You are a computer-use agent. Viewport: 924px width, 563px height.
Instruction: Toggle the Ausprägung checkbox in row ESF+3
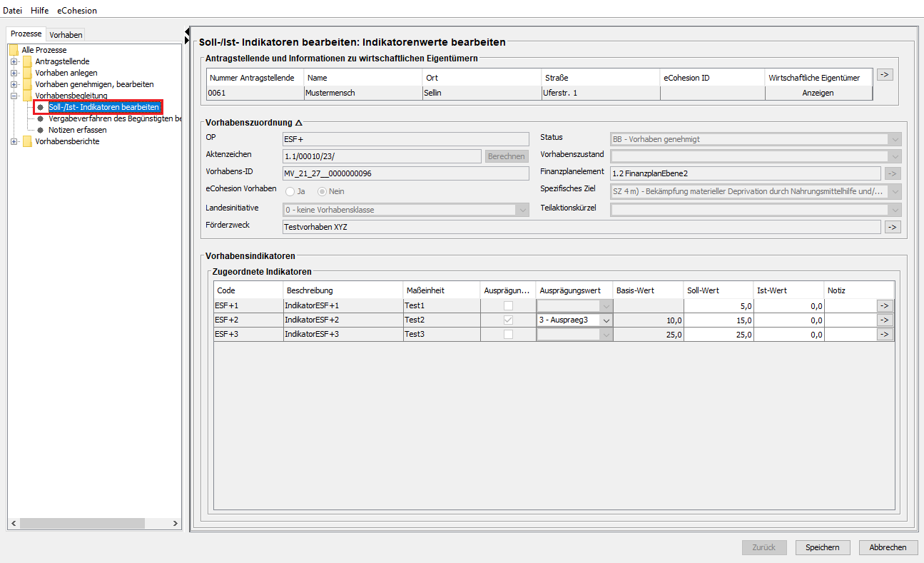508,335
